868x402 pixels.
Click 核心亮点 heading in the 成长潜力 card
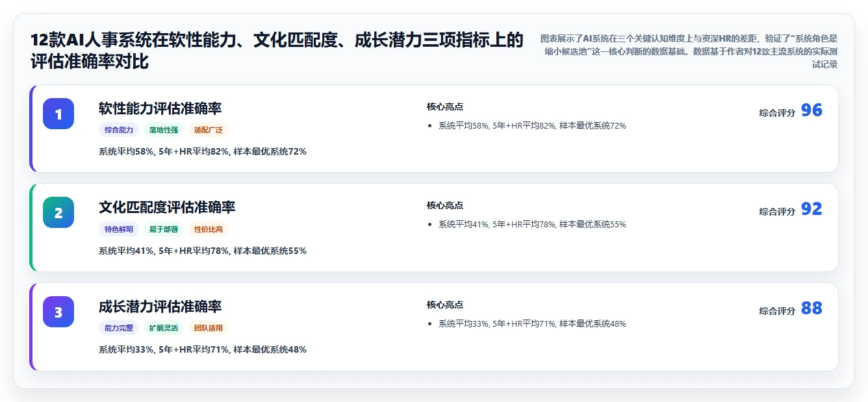pos(445,305)
